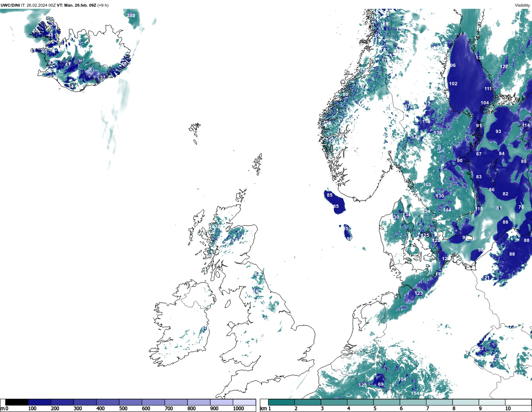The width and height of the screenshot is (532, 412).
Task: Click the '(+9 h)' forecast offset text
Action: pyautogui.click(x=103, y=5)
